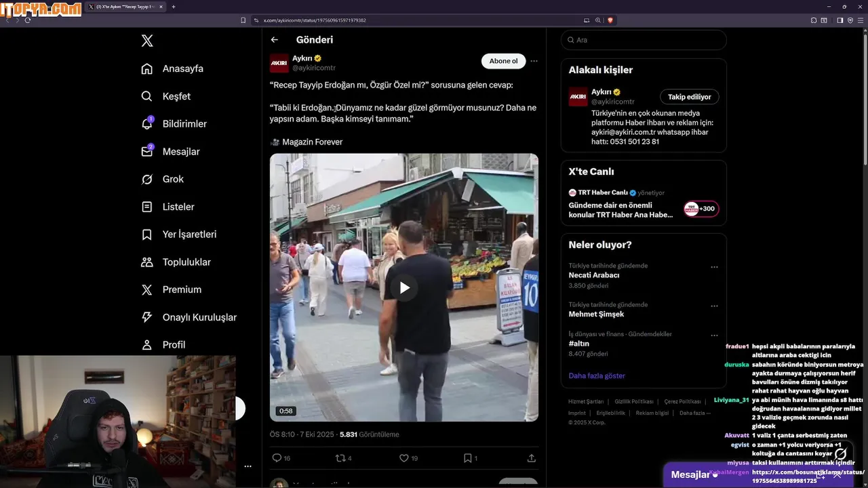Open the post's three-dot more menu
This screenshot has height=488, width=868.
pyautogui.click(x=534, y=61)
